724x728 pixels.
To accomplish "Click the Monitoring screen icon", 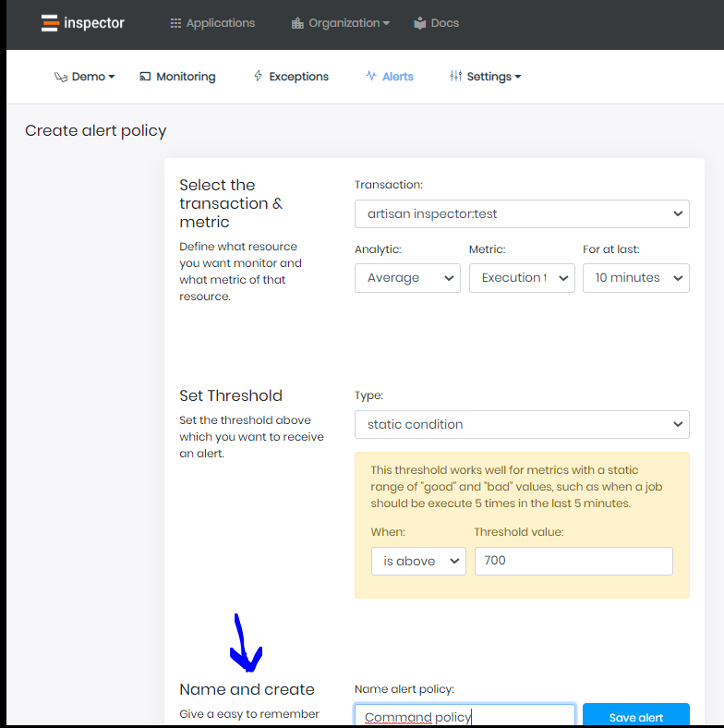I will (145, 77).
